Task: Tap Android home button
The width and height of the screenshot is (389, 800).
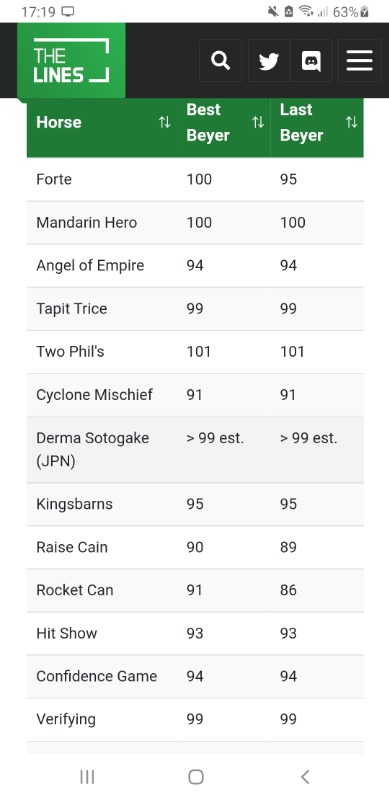Action: coord(196,777)
